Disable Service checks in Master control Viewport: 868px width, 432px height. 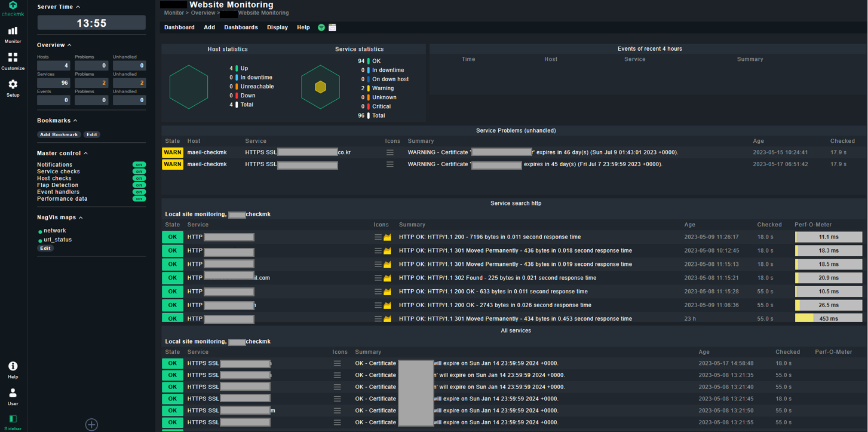coord(139,171)
